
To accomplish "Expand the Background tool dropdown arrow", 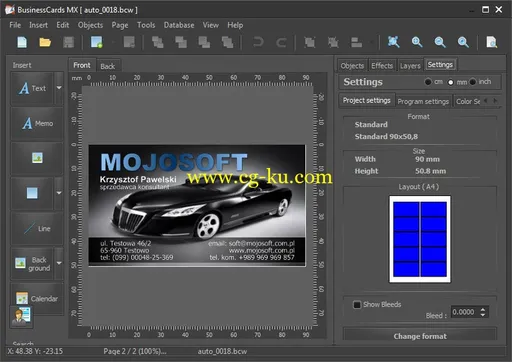I will 59,263.
